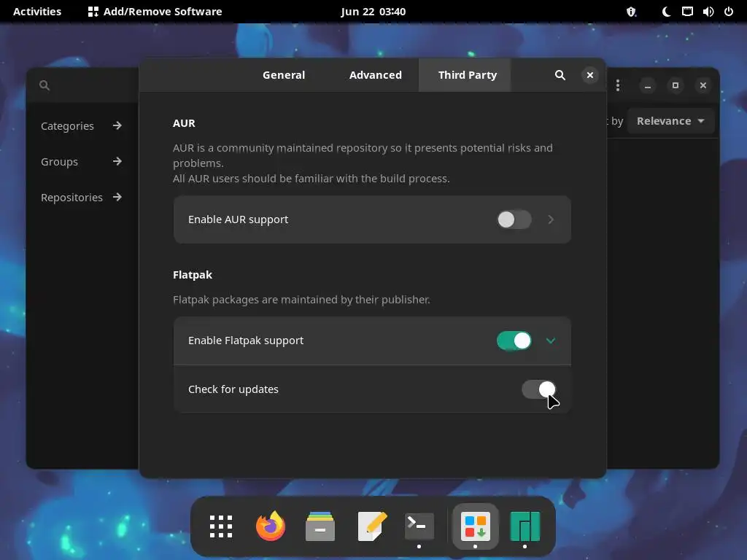
Task: Open the clock and calendar panel
Action: pyautogui.click(x=373, y=12)
